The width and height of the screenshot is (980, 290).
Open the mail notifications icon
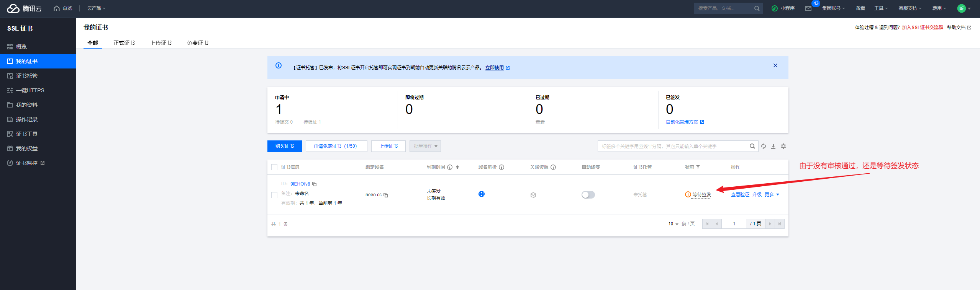pyautogui.click(x=808, y=8)
